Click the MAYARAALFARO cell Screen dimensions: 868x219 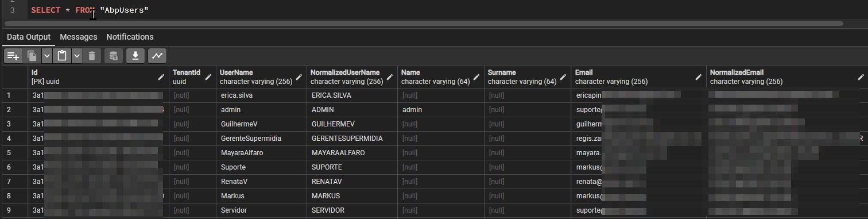[352, 153]
